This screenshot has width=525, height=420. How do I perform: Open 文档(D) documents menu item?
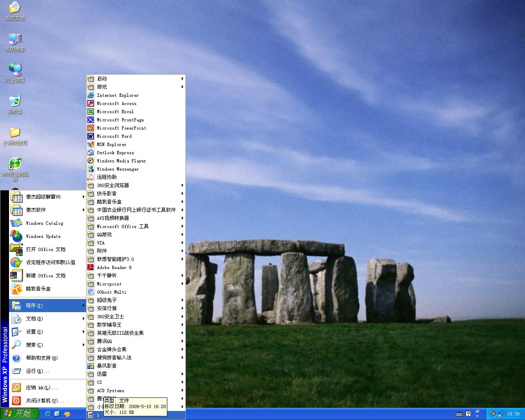point(47,319)
